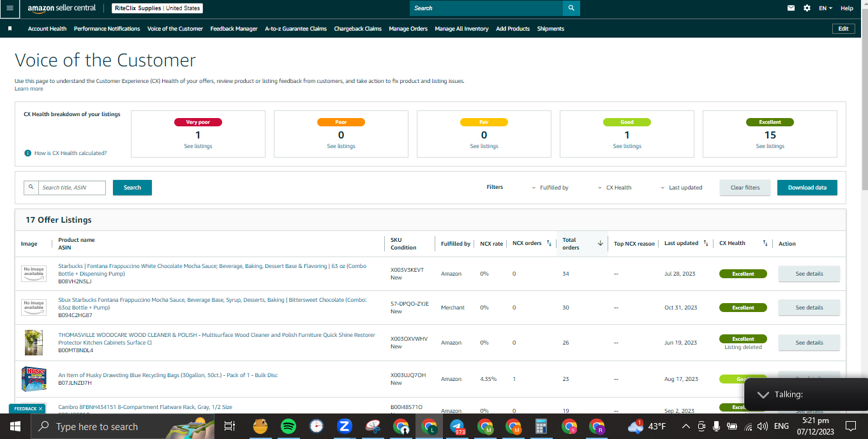Open the Manage Orders menu item
The width and height of the screenshot is (868, 439).
point(408,29)
